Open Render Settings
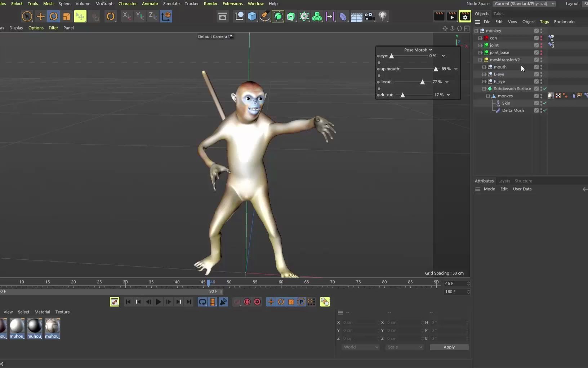 465,16
